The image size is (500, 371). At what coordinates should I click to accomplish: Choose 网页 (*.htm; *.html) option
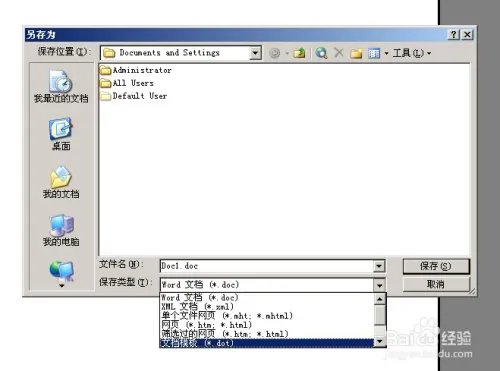point(266,324)
